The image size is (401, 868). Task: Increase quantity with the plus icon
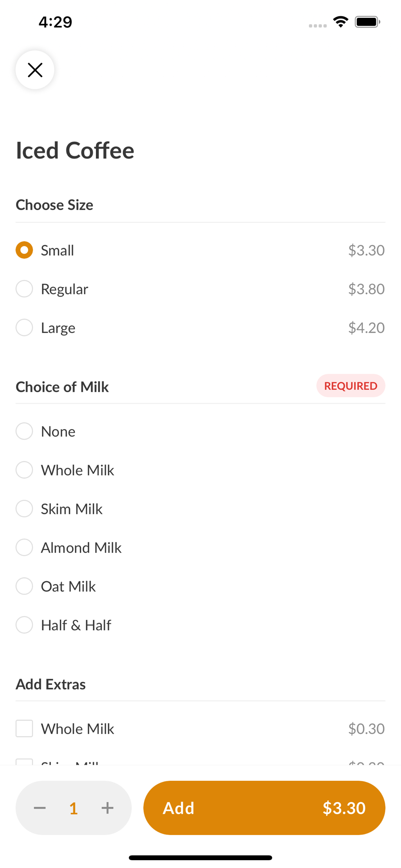coord(107,808)
